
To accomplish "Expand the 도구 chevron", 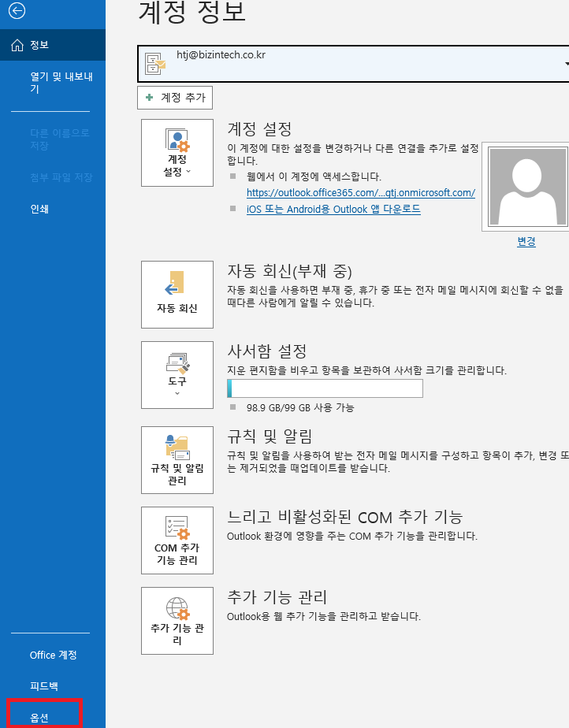I will (x=177, y=393).
